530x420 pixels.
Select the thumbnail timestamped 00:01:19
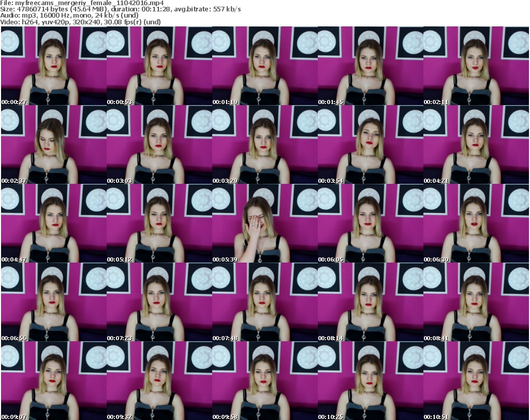click(x=265, y=66)
